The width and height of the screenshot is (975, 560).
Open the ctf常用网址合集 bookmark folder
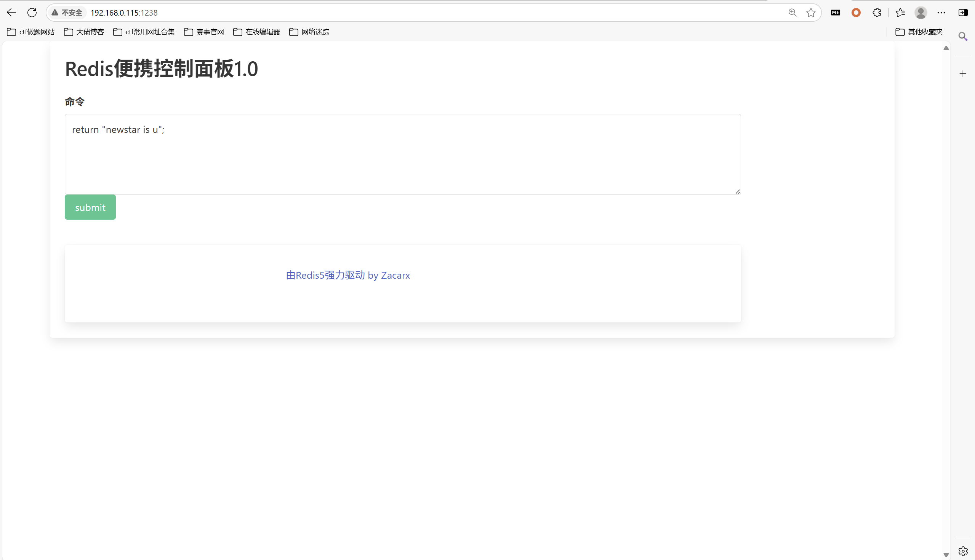click(x=144, y=32)
